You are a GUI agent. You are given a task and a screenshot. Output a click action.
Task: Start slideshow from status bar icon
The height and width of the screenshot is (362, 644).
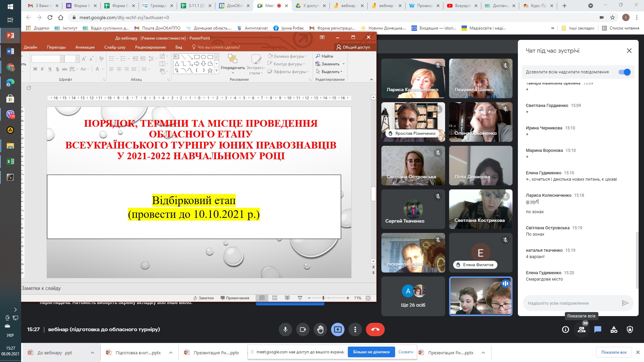(x=300, y=298)
